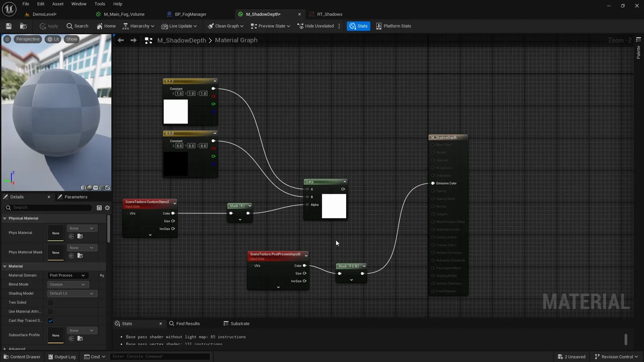Use selected asset for Phys Material
Image resolution: width=644 pixels, height=362 pixels.
click(72, 237)
